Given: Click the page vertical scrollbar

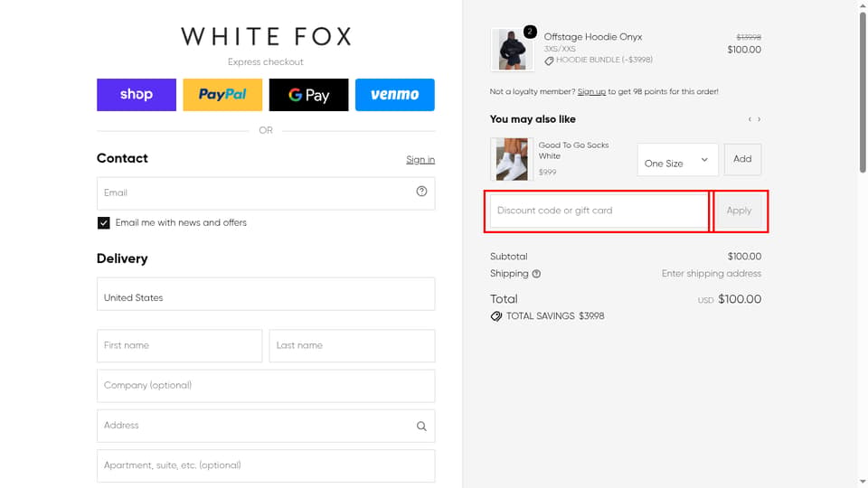Looking at the screenshot, I should (x=863, y=91).
